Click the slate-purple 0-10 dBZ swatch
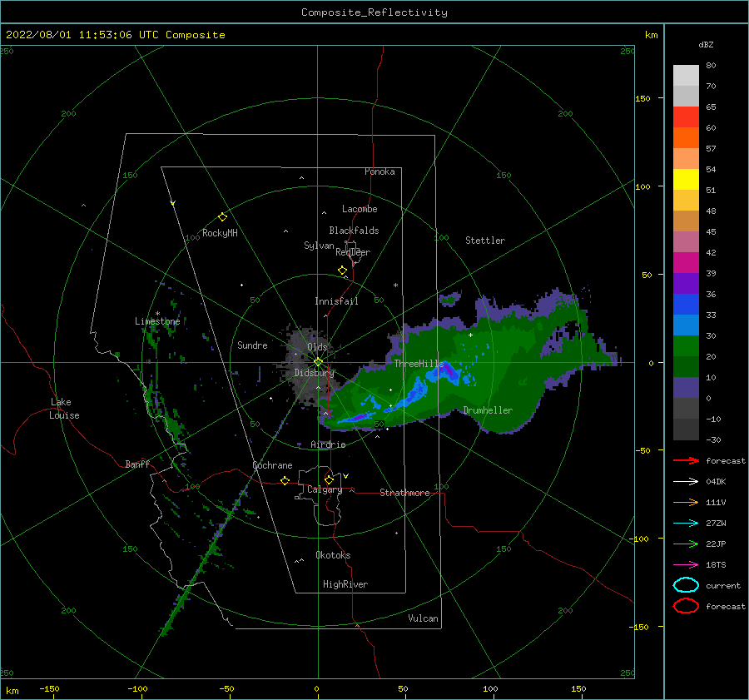 686,388
